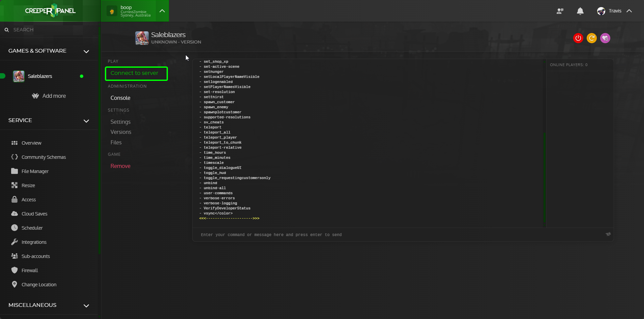Screen dimensions: 644x319
Task: Click the Overview grid icon
Action: (x=14, y=143)
